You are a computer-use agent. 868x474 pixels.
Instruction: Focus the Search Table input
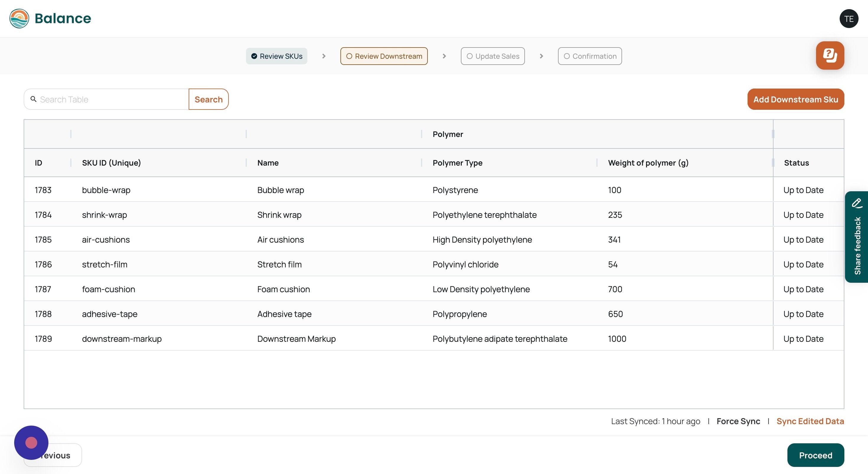click(x=107, y=99)
